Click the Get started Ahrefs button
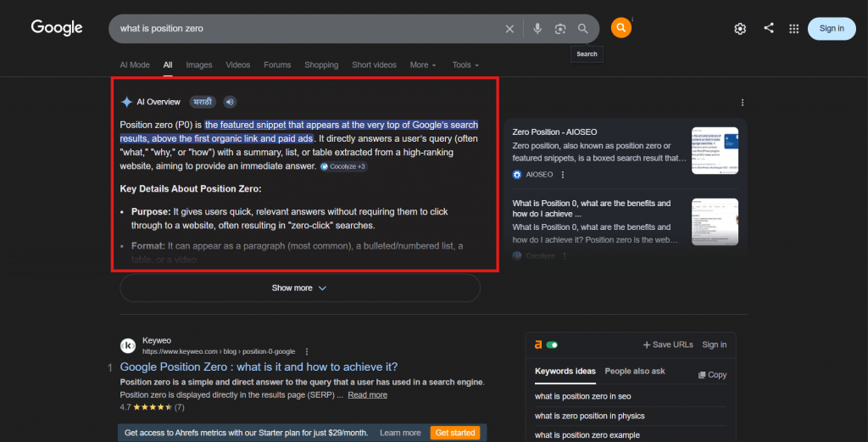 454,433
